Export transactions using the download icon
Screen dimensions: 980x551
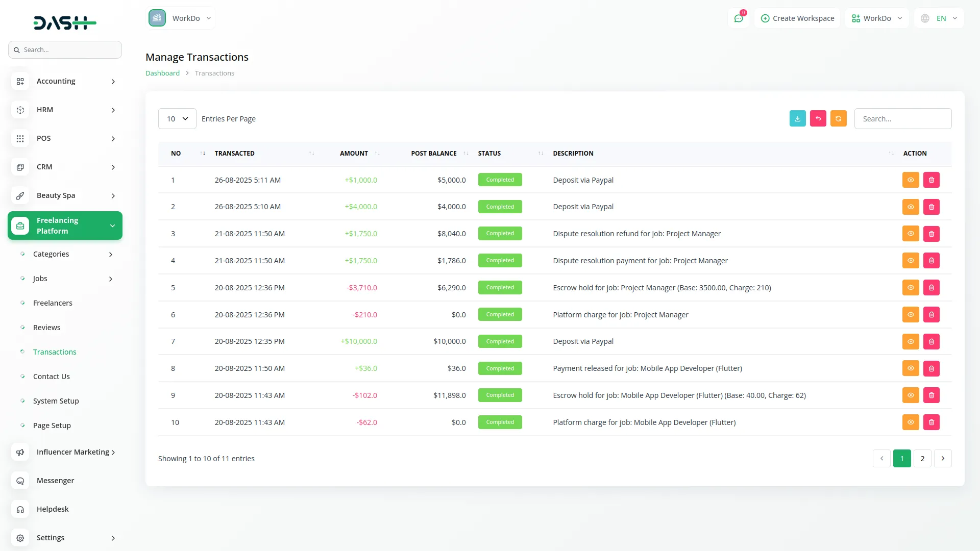(797, 118)
